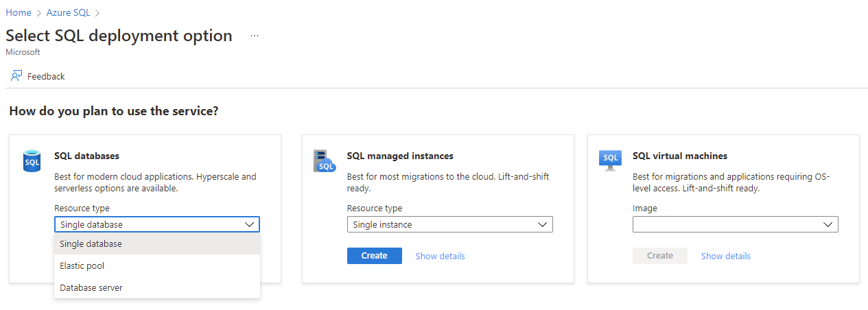This screenshot has width=868, height=310.
Task: Show details for SQL managed instances
Action: [440, 256]
